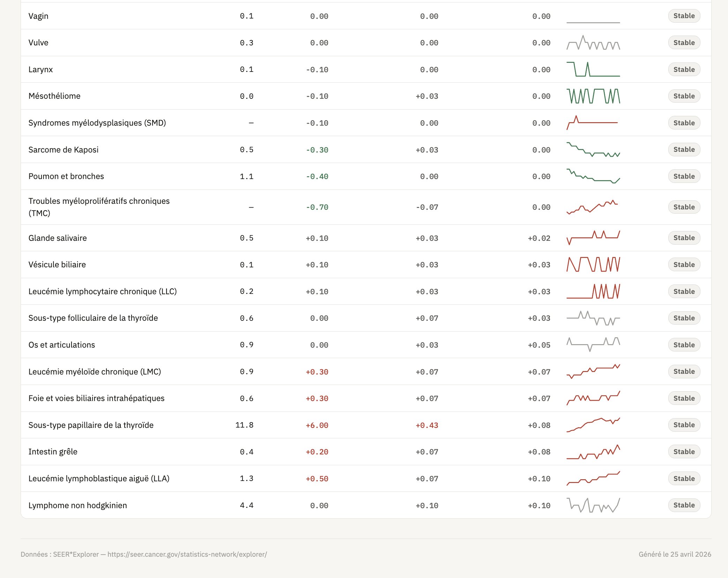Select the Troubles myéloprolifératifs chroniques row name

(x=99, y=207)
